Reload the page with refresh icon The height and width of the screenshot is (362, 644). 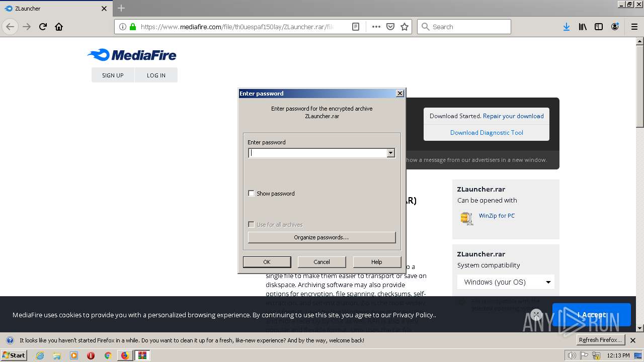click(x=43, y=27)
